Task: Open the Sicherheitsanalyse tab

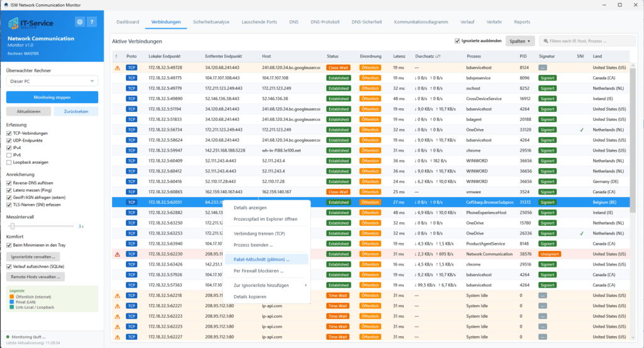Action: click(x=211, y=22)
